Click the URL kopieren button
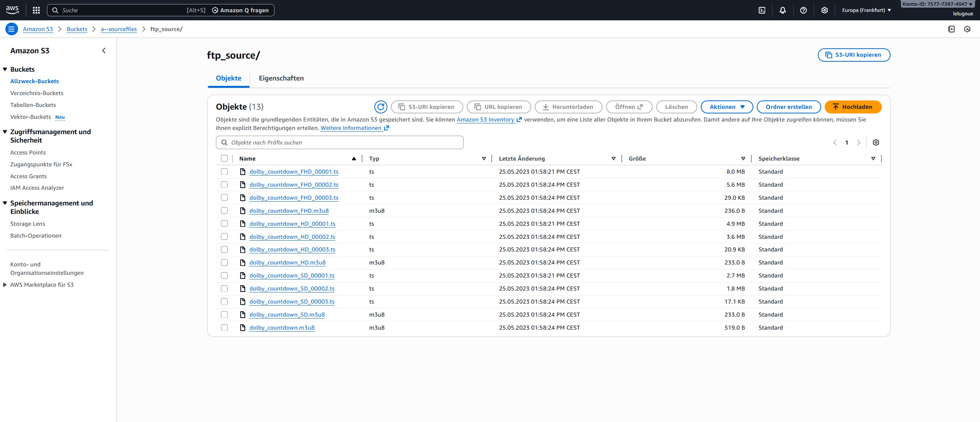This screenshot has height=422, width=980. [x=499, y=107]
